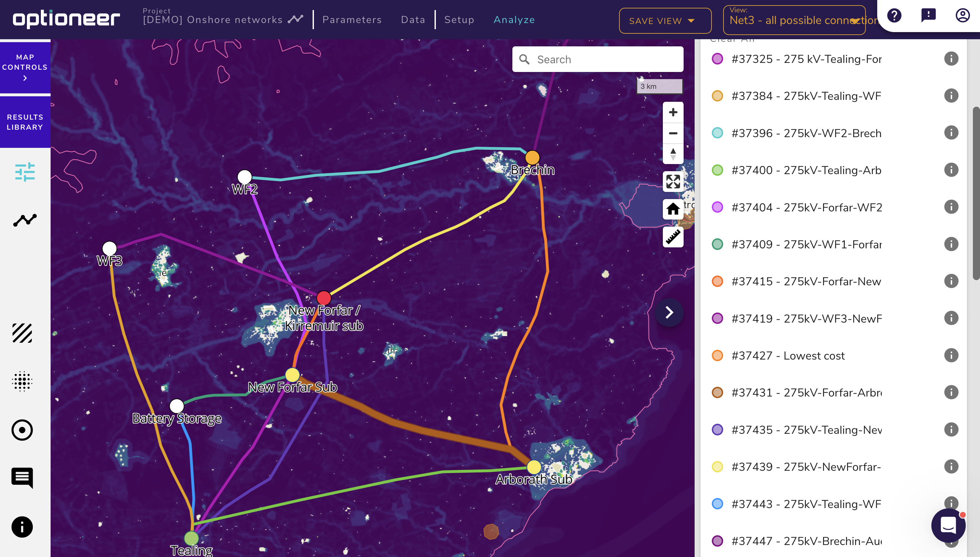980x557 pixels.
Task: Toggle route #37396 275kV-WF2-Brech circle
Action: pos(717,133)
